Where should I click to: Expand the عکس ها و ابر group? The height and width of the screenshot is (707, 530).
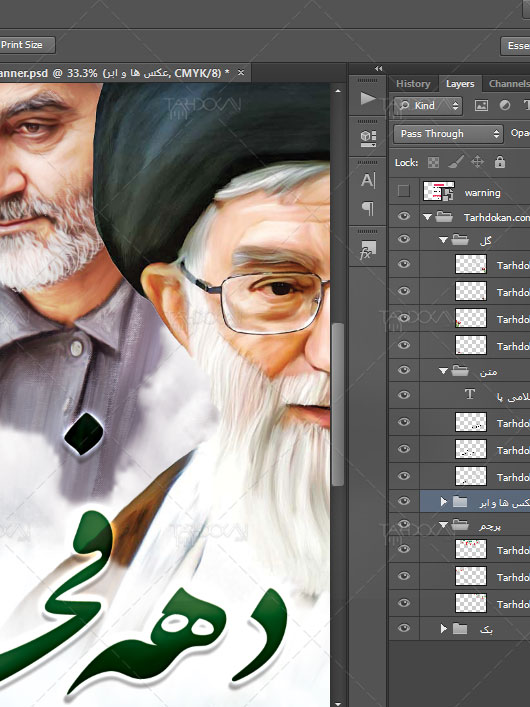point(443,501)
